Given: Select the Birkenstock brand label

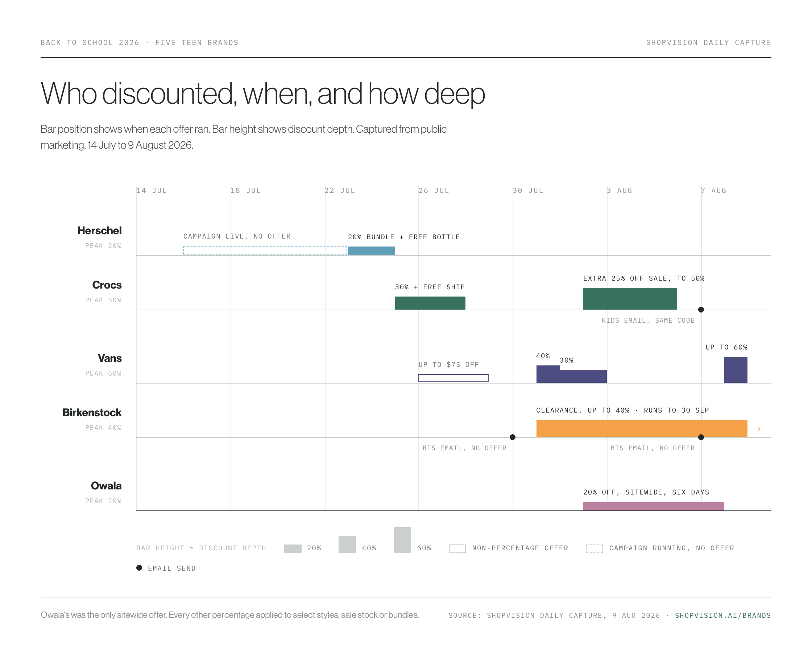Looking at the screenshot, I should pos(92,413).
